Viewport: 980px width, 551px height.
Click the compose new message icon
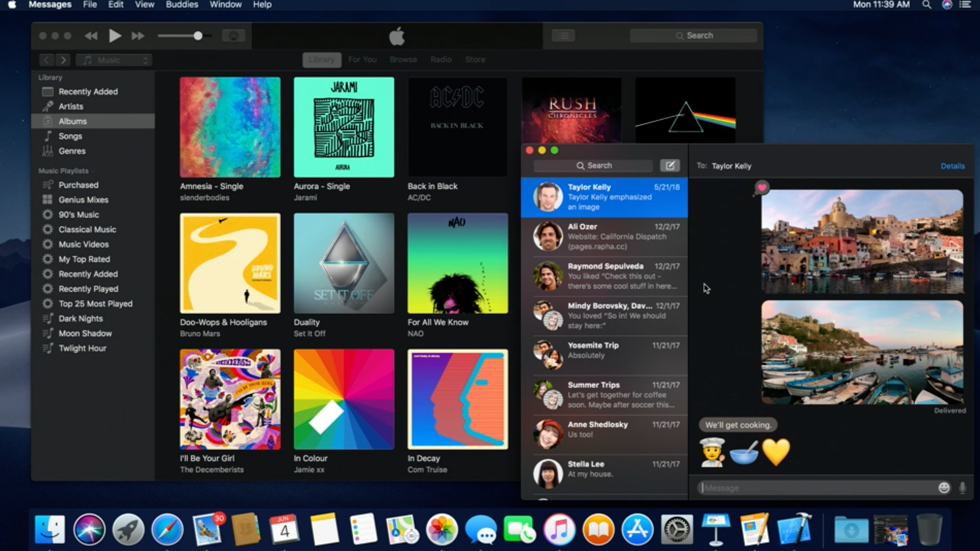coord(670,166)
